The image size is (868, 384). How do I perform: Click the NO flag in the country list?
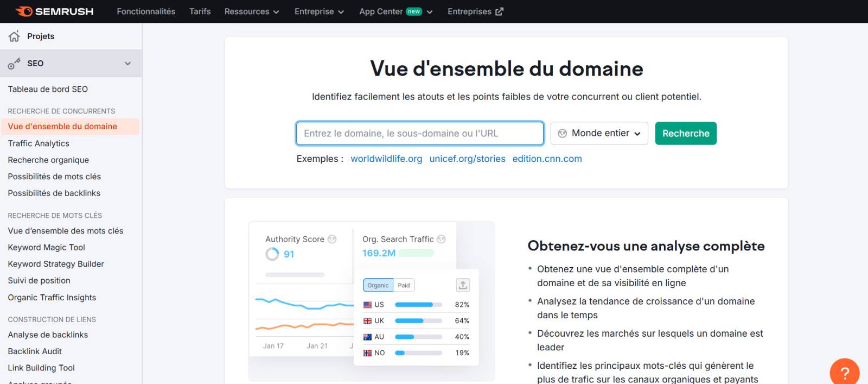point(368,353)
